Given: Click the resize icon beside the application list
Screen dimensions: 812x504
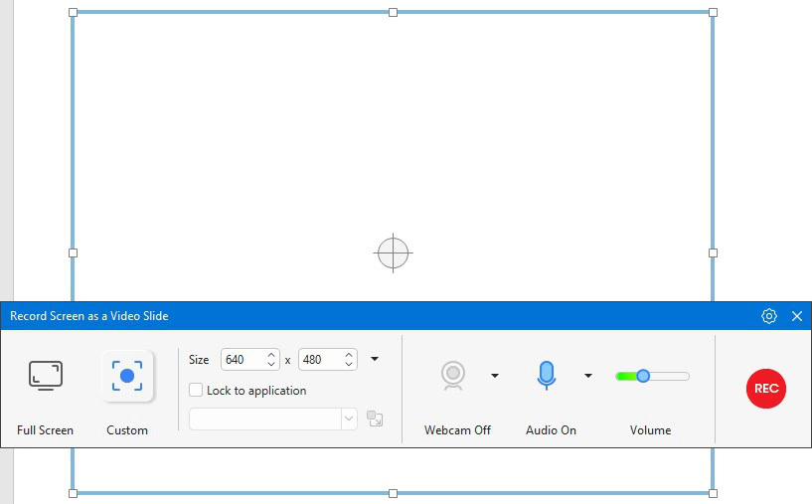Looking at the screenshot, I should pyautogui.click(x=375, y=419).
